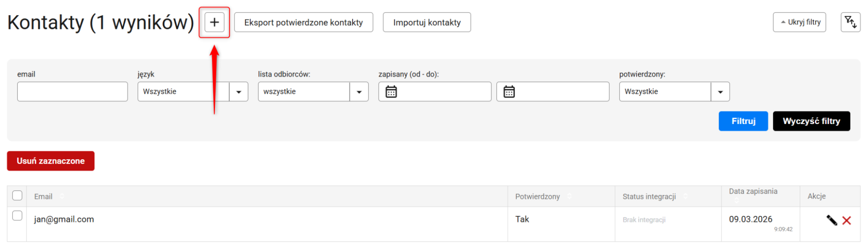Sort by Potwierdzony column arrows
868x249 pixels.
(569, 197)
